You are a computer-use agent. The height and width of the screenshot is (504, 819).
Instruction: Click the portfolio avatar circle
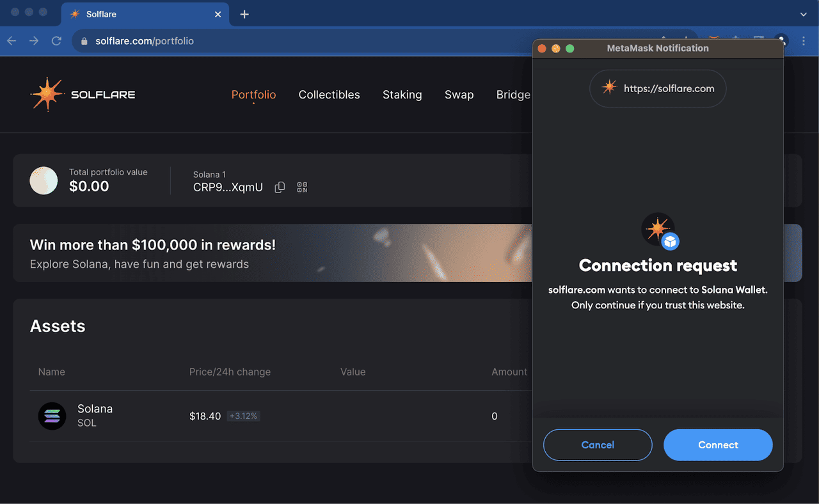tap(44, 180)
